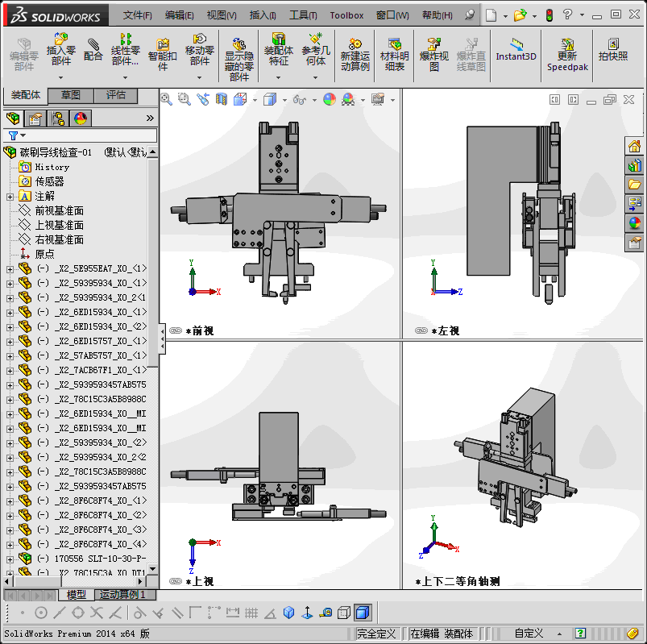Viewport: 647px width, 644px height.
Task: Select Move Component (移动零部件) tool
Action: 200,49
